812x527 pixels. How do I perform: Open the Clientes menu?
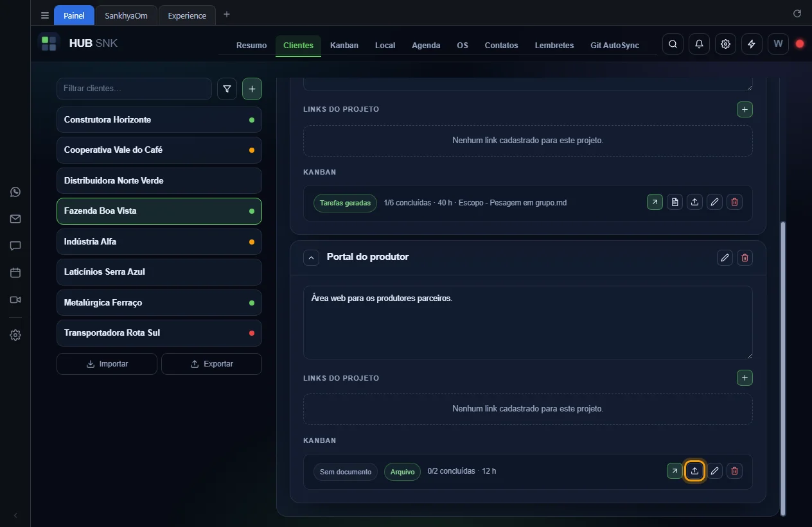pos(298,46)
